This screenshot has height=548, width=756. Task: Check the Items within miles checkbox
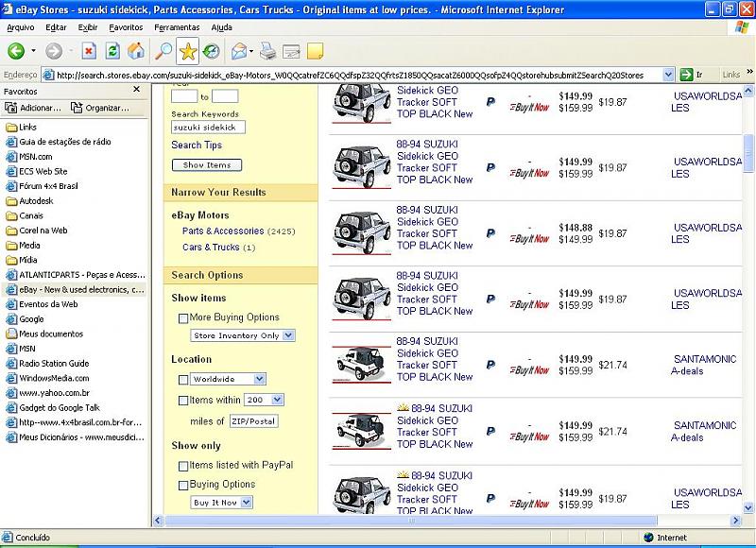[x=183, y=401]
